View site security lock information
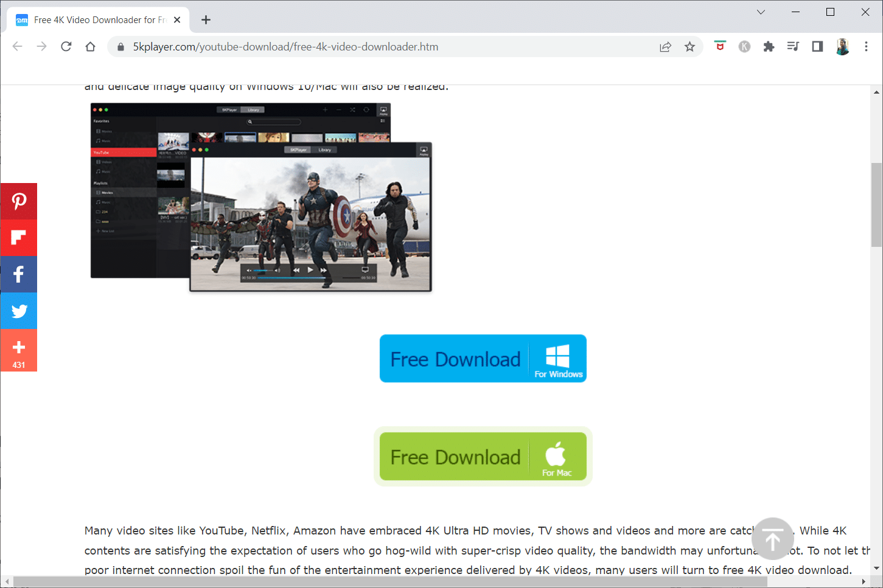The image size is (883, 588). [x=120, y=47]
